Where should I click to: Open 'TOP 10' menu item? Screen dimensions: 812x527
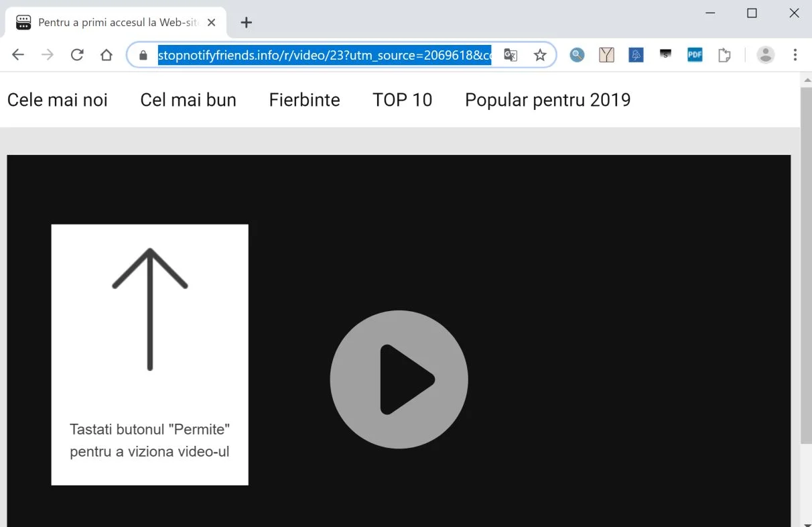(403, 100)
